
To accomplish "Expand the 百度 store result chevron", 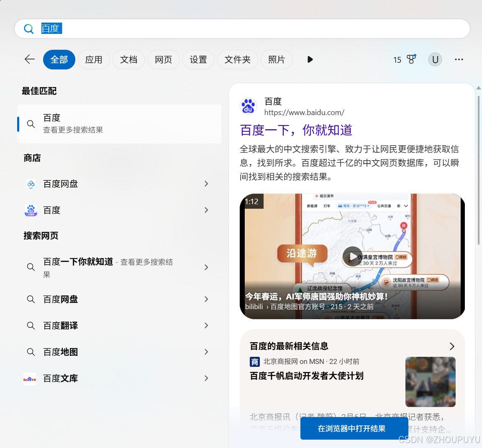I will coord(206,210).
